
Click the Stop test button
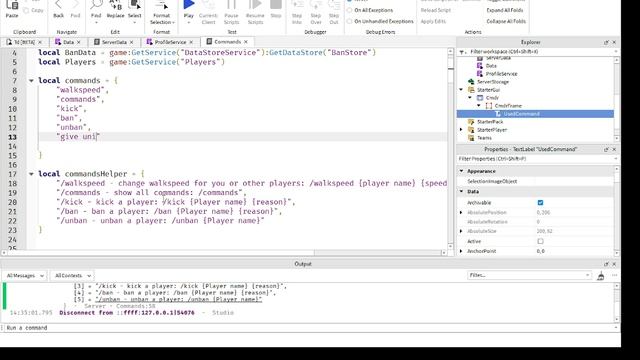(276, 9)
